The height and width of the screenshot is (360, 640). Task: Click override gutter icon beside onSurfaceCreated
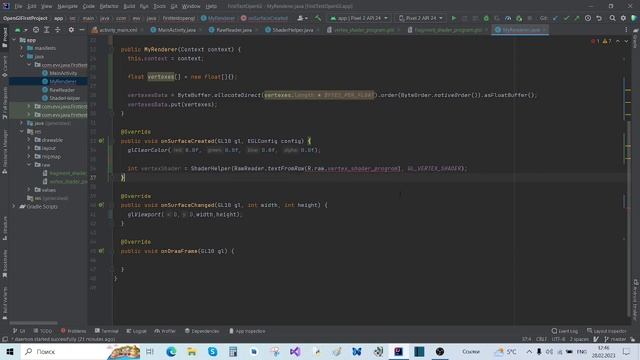click(x=101, y=141)
